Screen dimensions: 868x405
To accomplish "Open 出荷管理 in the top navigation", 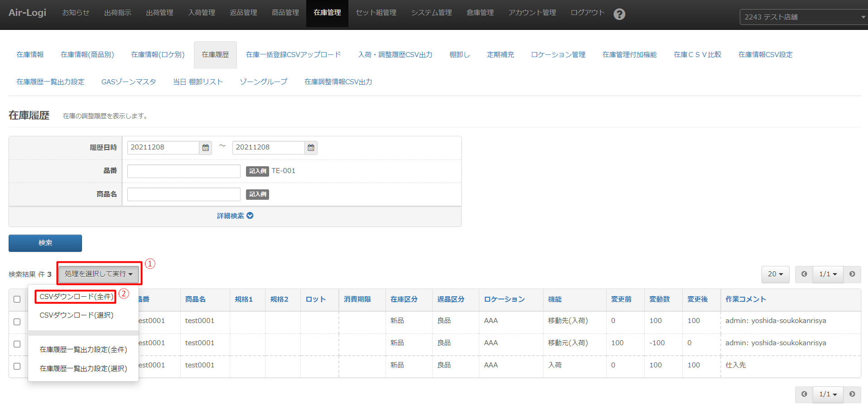I will pos(159,13).
